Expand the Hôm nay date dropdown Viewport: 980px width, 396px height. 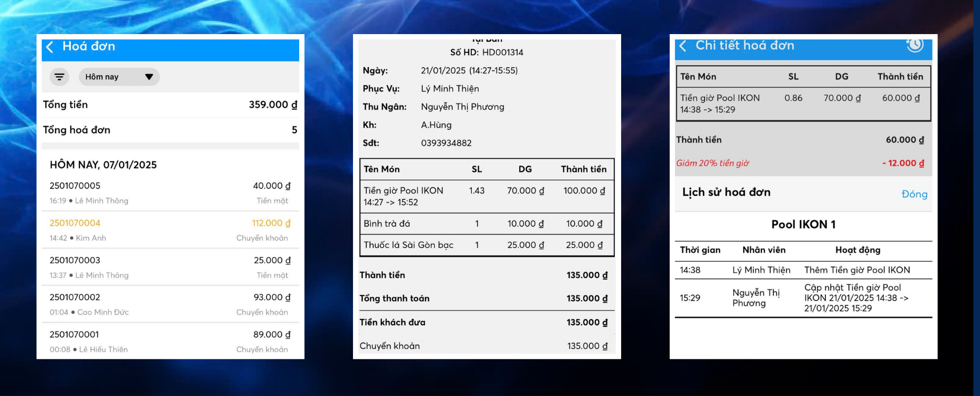click(x=118, y=77)
